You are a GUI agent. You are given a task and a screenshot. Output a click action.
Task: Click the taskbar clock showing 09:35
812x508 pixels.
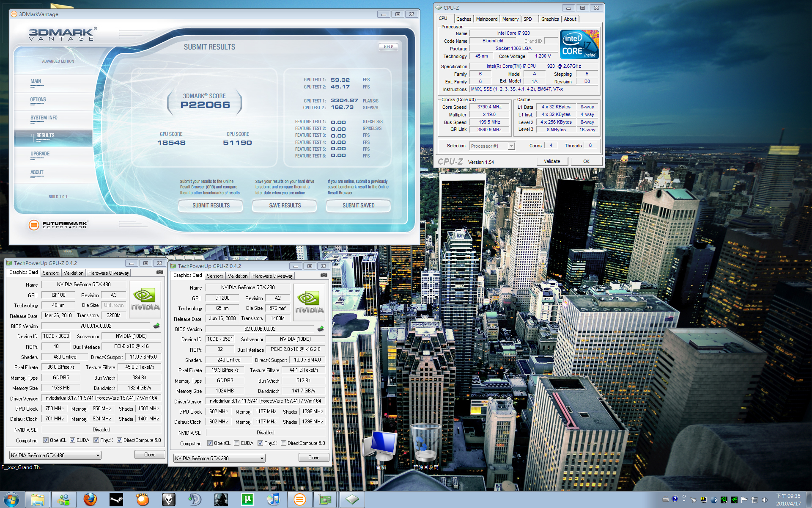pyautogui.click(x=788, y=500)
